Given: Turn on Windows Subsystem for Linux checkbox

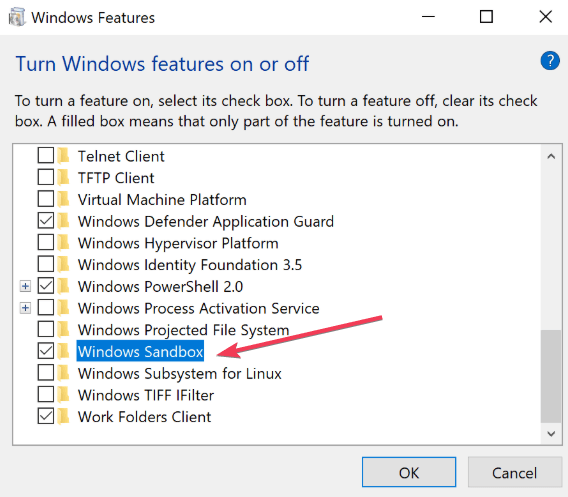Looking at the screenshot, I should [x=46, y=373].
